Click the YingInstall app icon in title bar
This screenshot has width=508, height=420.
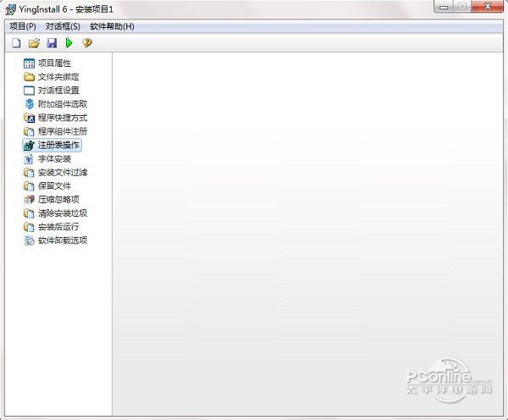[x=10, y=9]
